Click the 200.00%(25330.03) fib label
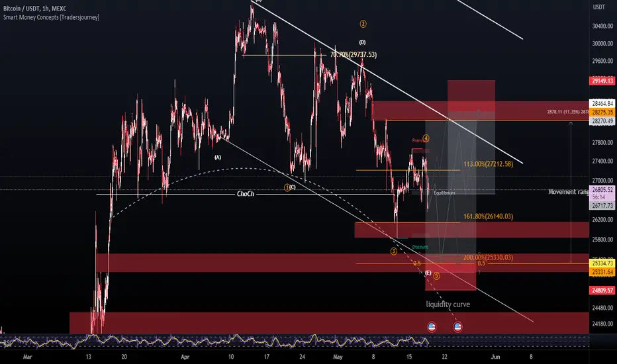Viewport: 617px width, 364px height. [x=488, y=257]
